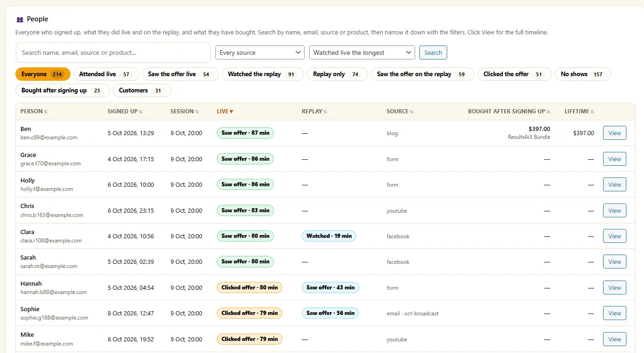Image resolution: width=644 pixels, height=353 pixels.
Task: Select the Clicked the offer filter
Action: coord(514,74)
